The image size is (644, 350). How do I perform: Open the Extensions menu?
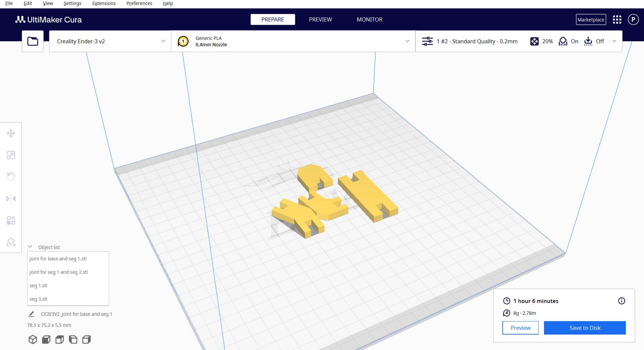104,3
